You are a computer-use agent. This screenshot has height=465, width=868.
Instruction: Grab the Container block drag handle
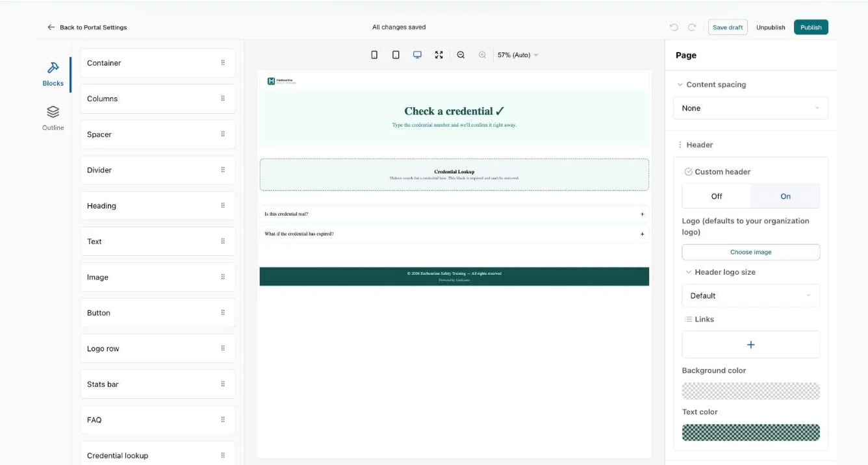coord(223,63)
